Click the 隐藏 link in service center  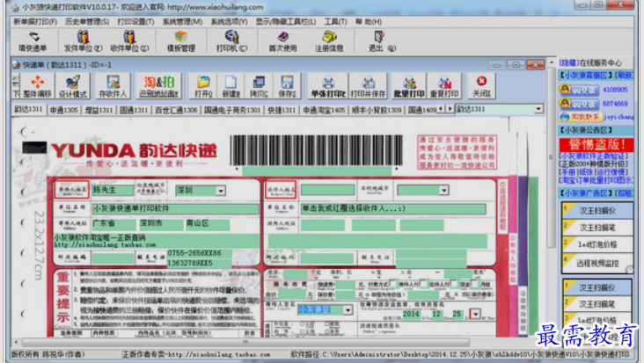[x=569, y=62]
